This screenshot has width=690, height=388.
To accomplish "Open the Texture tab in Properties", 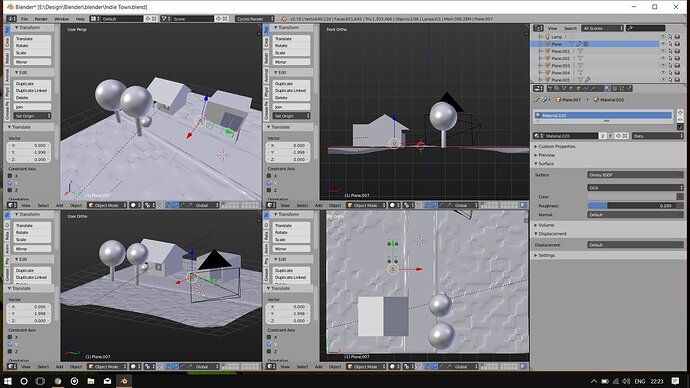I will (615, 88).
